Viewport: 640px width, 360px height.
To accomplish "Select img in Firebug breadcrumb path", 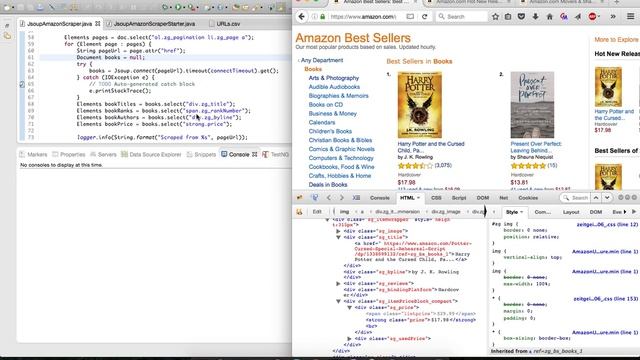I will pyautogui.click(x=344, y=212).
